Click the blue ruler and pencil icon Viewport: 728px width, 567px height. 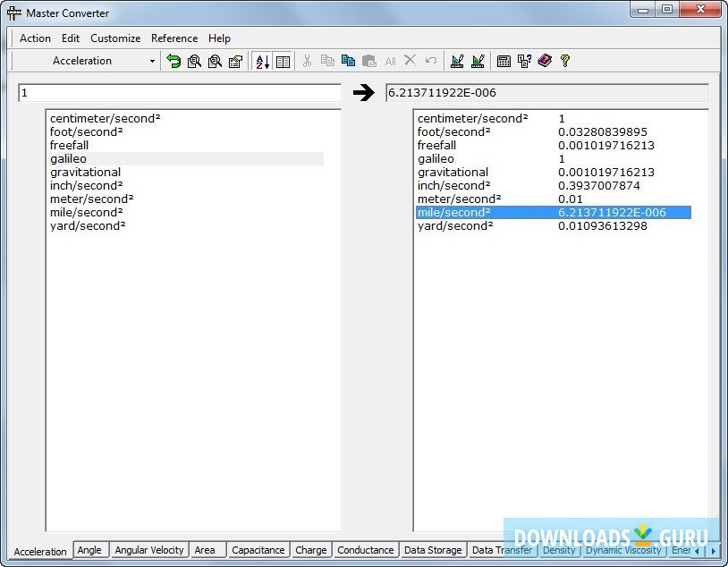(457, 61)
